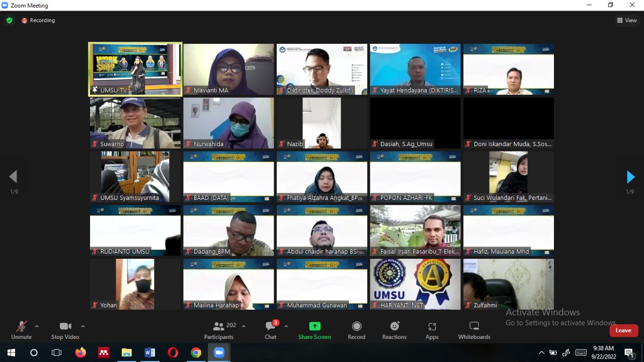Select the Yayat Hendayana video tile
The width and height of the screenshot is (644, 362).
[416, 69]
